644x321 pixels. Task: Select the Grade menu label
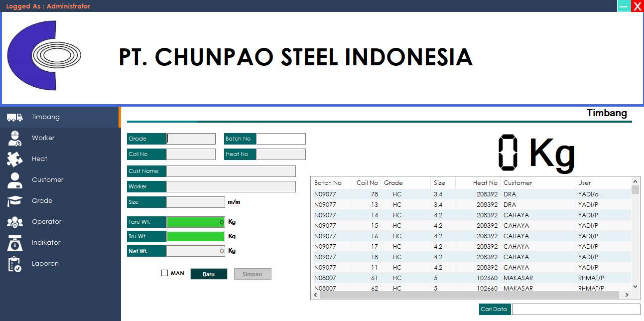[x=42, y=201]
